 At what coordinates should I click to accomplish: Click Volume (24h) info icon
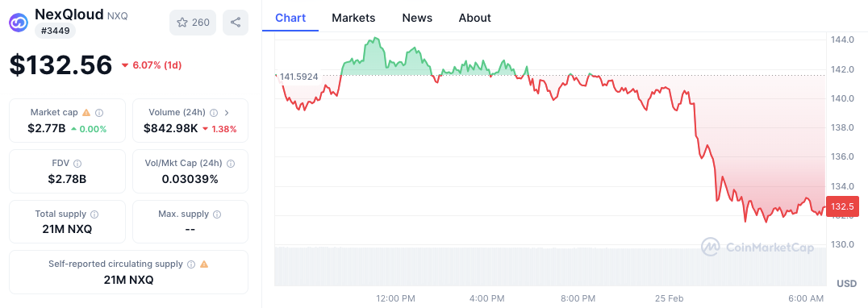point(214,113)
